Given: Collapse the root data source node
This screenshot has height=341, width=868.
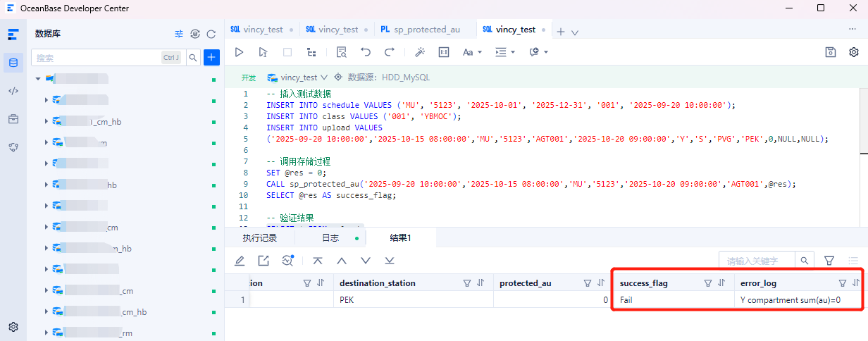Looking at the screenshot, I should (38, 79).
